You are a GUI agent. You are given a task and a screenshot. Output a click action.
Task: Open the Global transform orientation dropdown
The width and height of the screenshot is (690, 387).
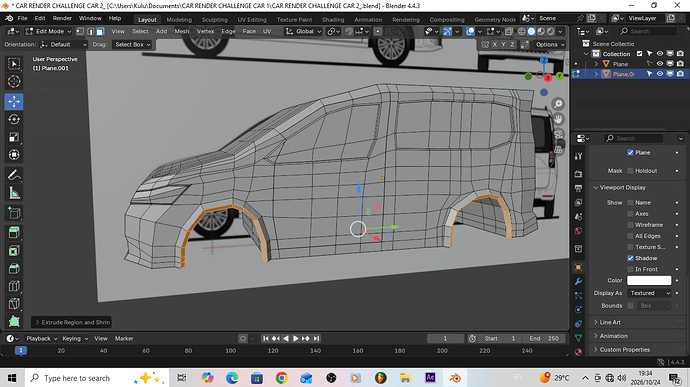[x=304, y=31]
